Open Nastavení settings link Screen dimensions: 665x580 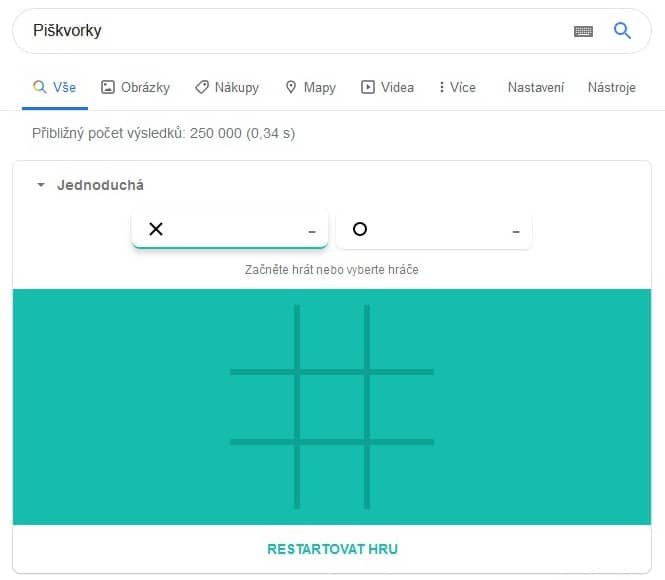536,87
